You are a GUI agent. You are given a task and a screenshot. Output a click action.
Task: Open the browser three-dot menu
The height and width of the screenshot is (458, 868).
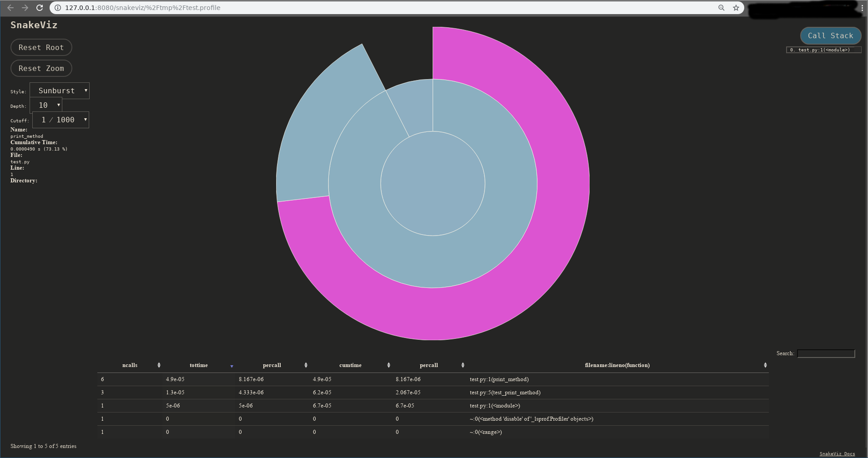pos(862,7)
